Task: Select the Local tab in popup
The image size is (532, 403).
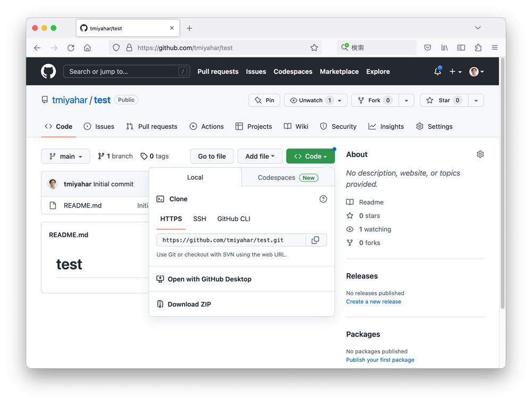Action: point(195,177)
